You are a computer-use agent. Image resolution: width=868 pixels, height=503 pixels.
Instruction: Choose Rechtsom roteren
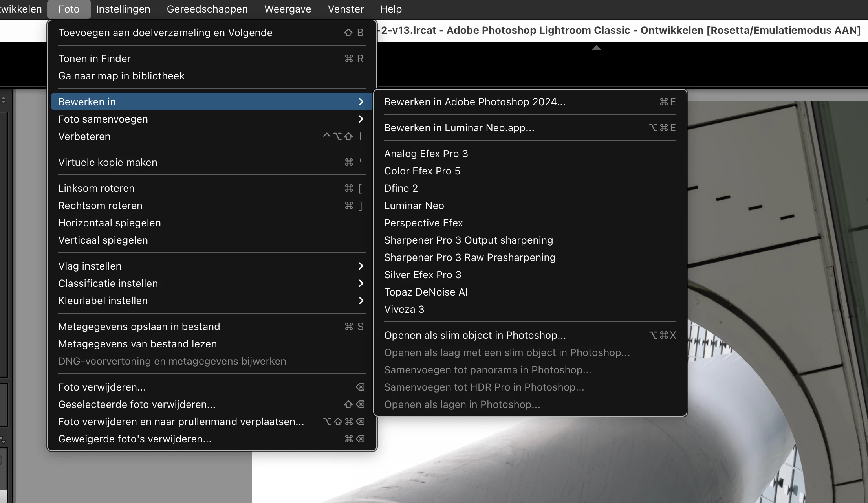(x=100, y=206)
